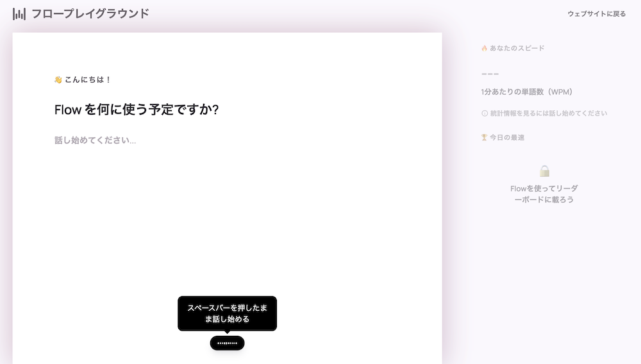Click the WPM dashes placeholder value
641x364 pixels.
(x=490, y=74)
